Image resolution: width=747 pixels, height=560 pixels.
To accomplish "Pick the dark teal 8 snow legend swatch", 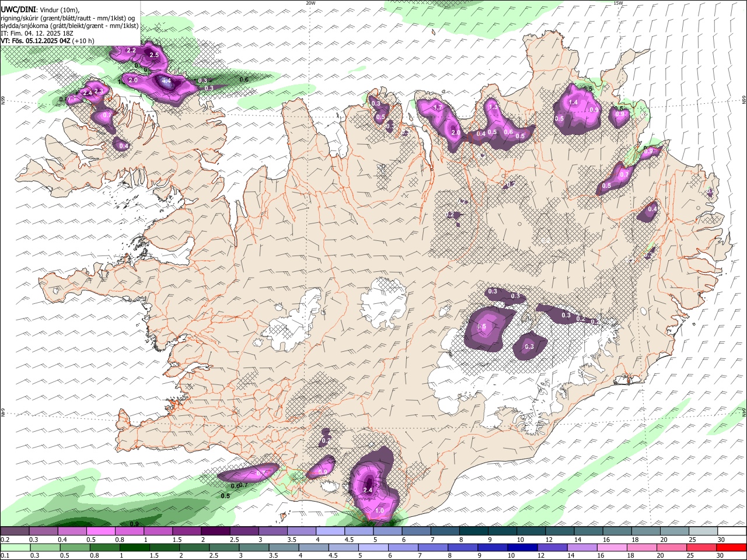I will (474, 531).
